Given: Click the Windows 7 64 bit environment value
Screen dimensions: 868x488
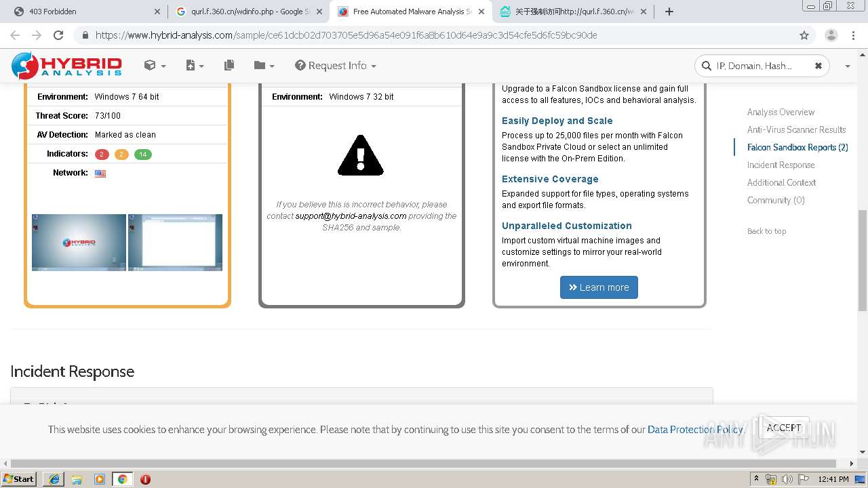Looking at the screenshot, I should click(127, 97).
